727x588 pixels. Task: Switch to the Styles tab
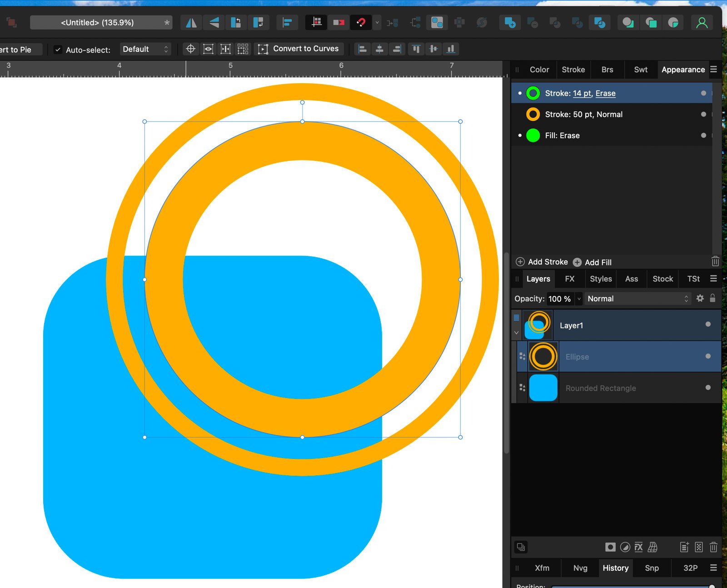click(x=601, y=279)
